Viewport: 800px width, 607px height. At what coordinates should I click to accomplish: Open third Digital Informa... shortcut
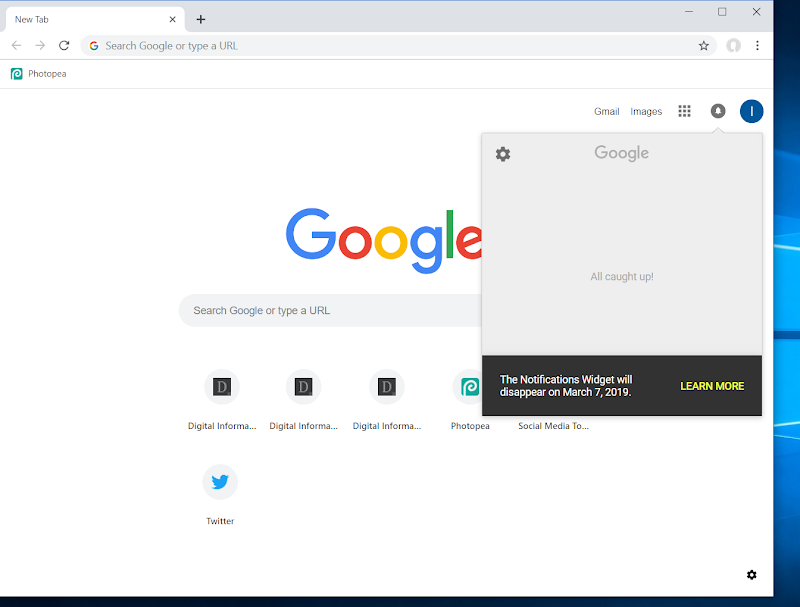[x=387, y=400]
